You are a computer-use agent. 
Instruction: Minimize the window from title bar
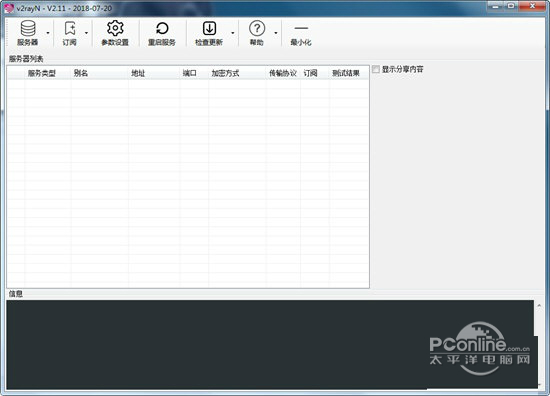(x=496, y=6)
